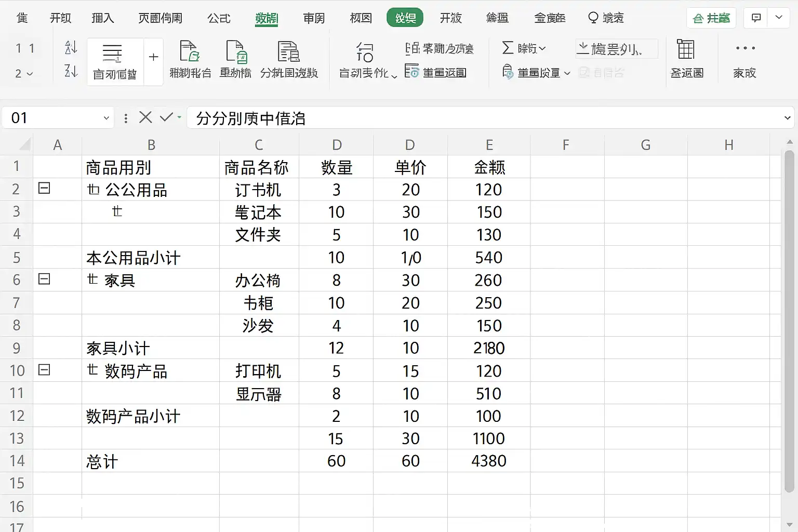Click the sort descending Z-A icon

pyautogui.click(x=71, y=71)
